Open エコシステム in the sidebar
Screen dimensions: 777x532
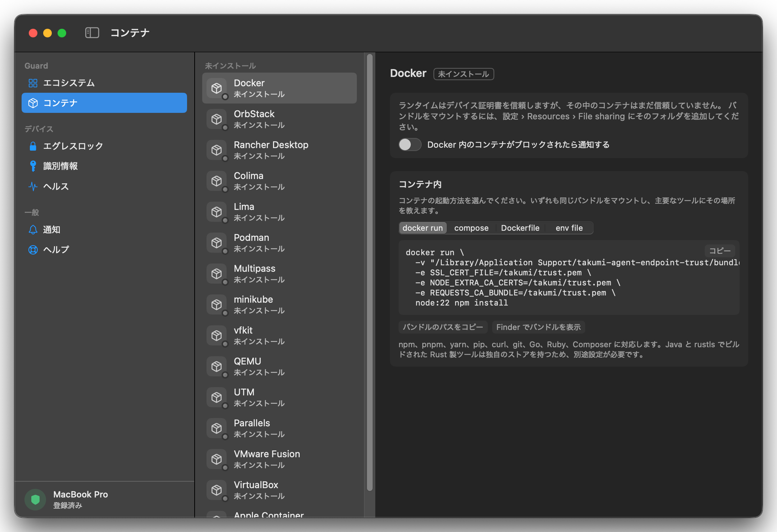coord(104,83)
